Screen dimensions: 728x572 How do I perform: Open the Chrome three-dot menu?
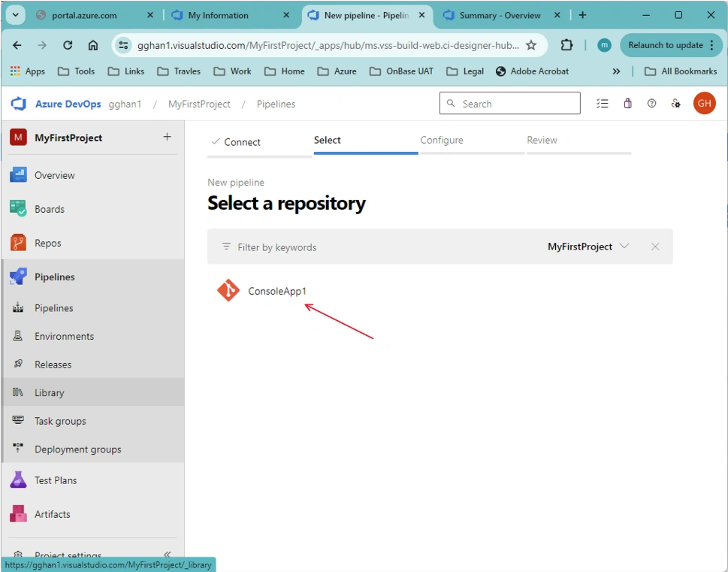click(x=712, y=45)
